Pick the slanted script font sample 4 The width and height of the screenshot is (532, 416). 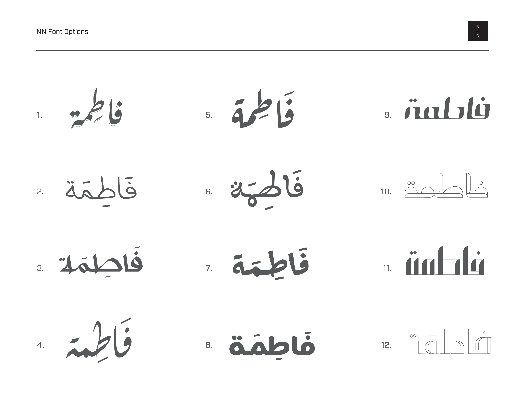tap(99, 341)
